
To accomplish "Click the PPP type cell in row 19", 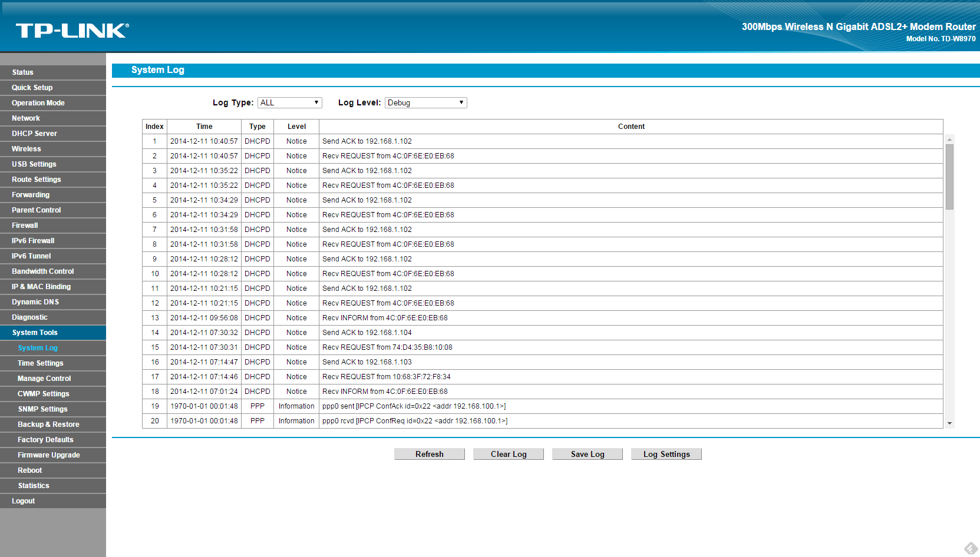I will point(258,406).
